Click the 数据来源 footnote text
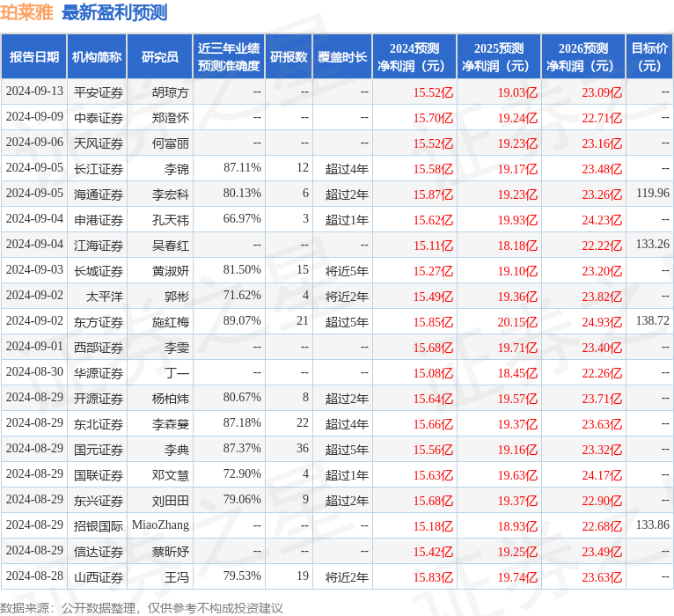This screenshot has width=674, height=616. [x=142, y=608]
